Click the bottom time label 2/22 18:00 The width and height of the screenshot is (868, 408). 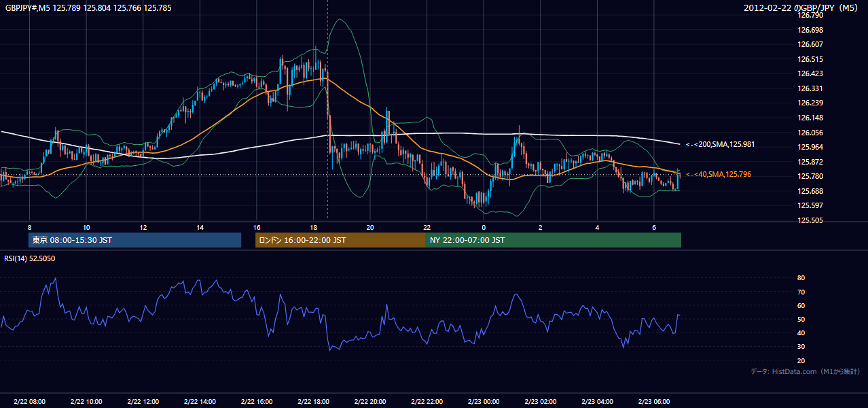tap(313, 402)
